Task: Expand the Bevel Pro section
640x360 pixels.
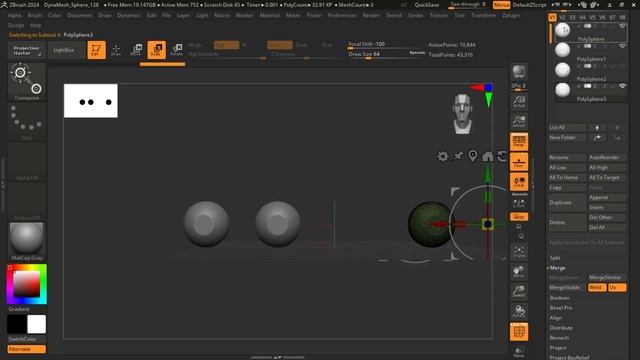Action: tap(561, 308)
